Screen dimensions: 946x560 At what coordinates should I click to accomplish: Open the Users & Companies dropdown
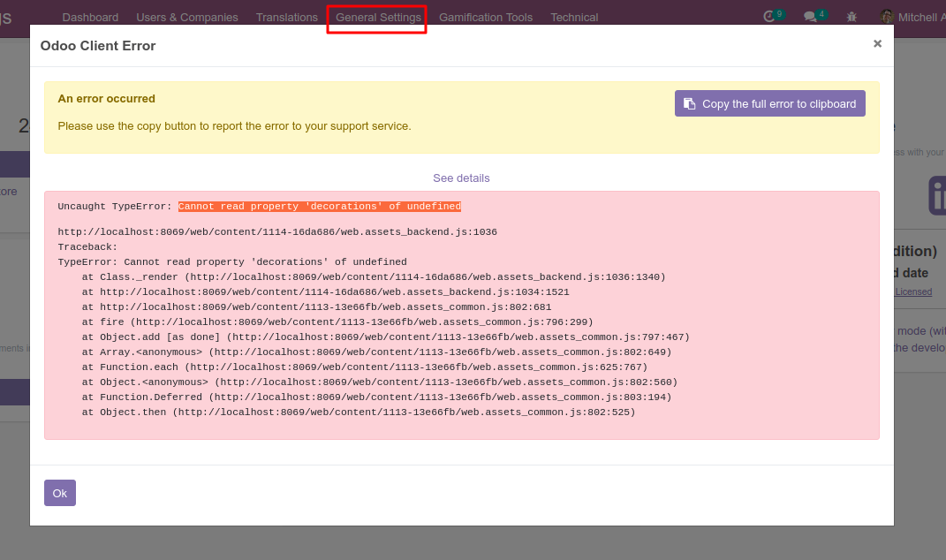[x=187, y=16]
